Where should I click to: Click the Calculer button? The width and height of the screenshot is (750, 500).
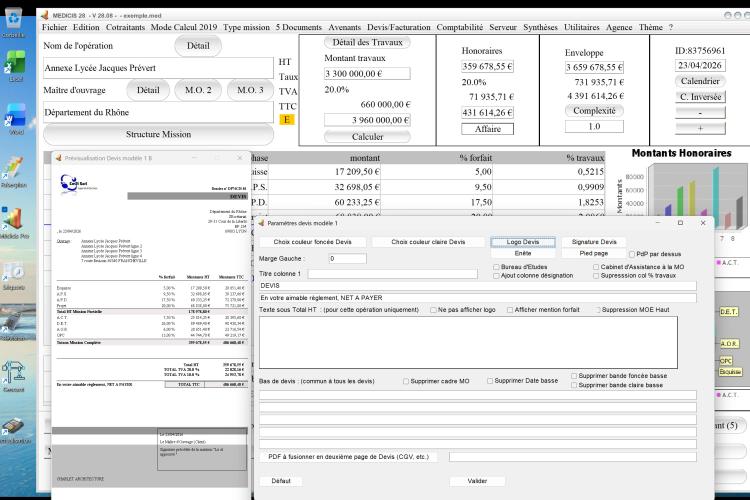tap(367, 137)
